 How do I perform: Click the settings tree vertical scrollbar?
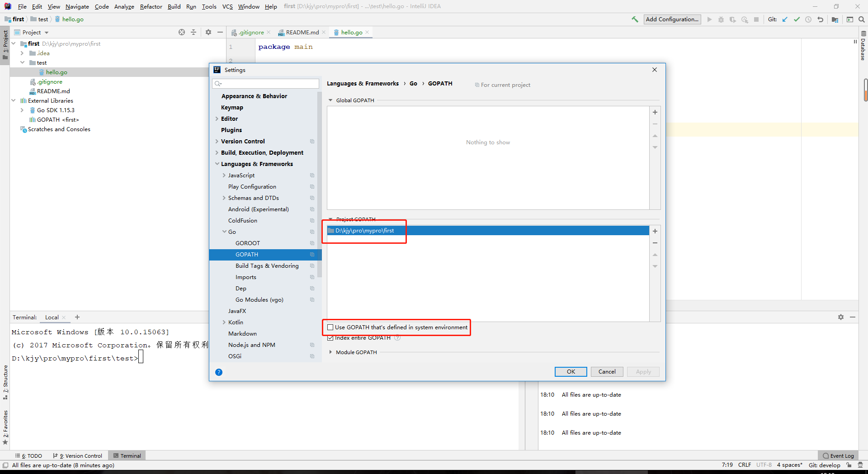(x=320, y=185)
